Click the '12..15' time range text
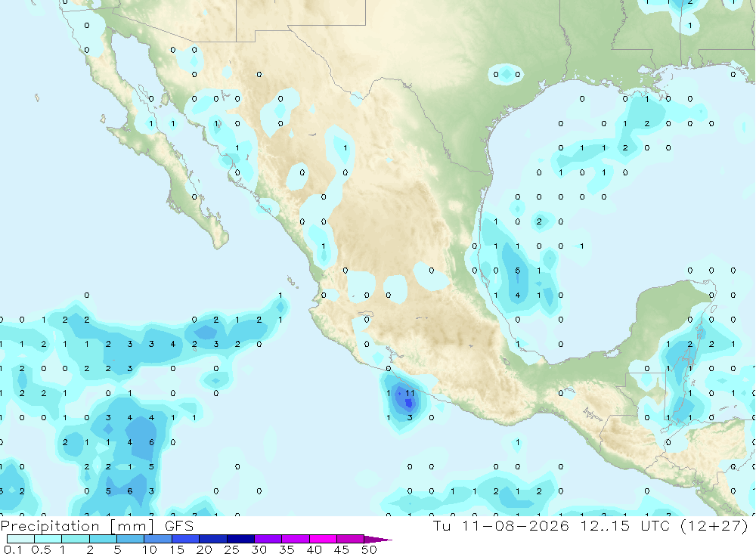 tap(605, 525)
